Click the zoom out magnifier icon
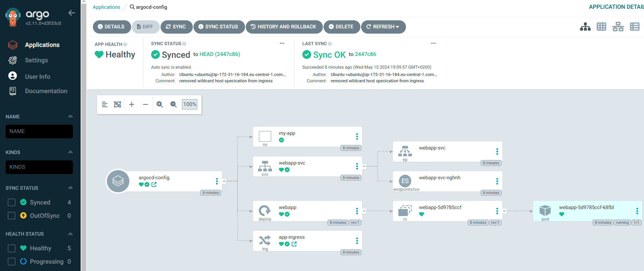Image resolution: width=644 pixels, height=271 pixels. click(x=173, y=104)
